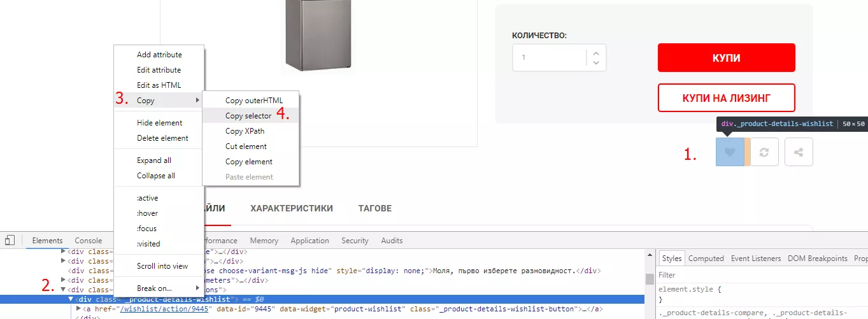Screen dimensions: 868x319
Task: Select Edit as HTML menu entry
Action: 159,85
